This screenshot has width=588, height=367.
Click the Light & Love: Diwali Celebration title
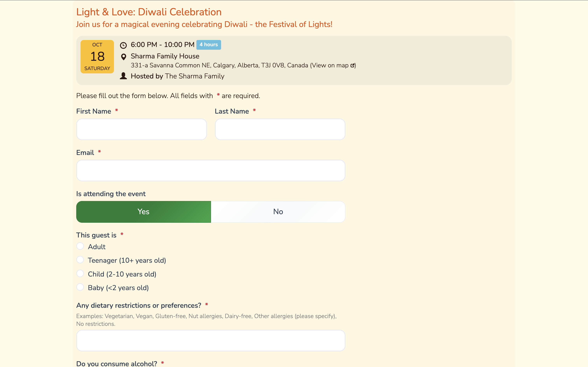[149, 12]
